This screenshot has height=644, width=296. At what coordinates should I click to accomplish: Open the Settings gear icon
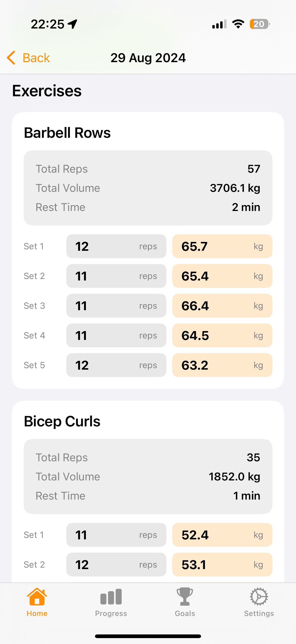[259, 597]
